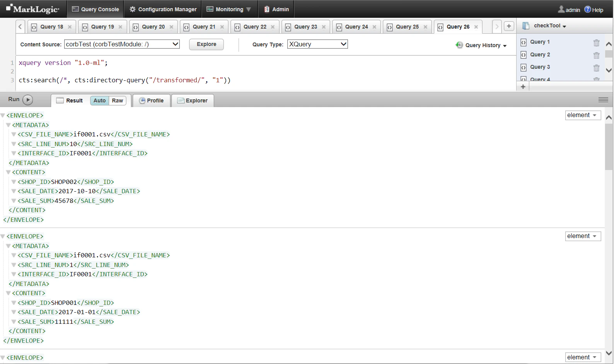The image size is (614, 364).
Task: Open the Admin interface
Action: 276,9
